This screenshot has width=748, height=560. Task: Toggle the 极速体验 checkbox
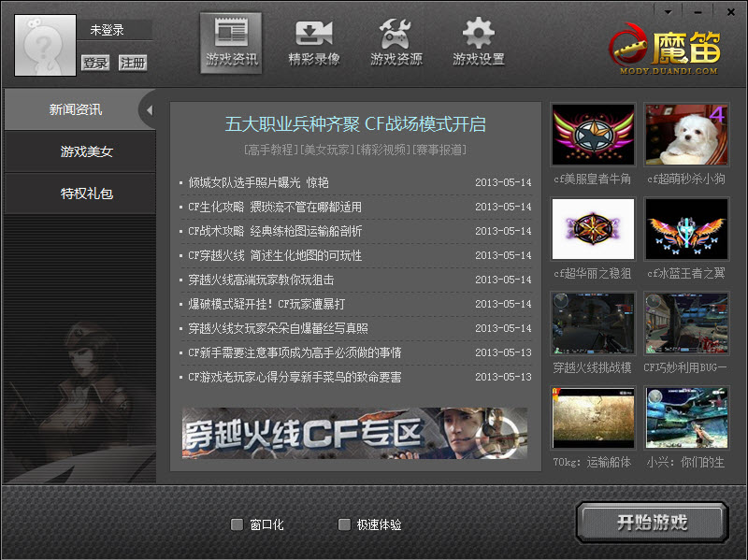(x=344, y=524)
